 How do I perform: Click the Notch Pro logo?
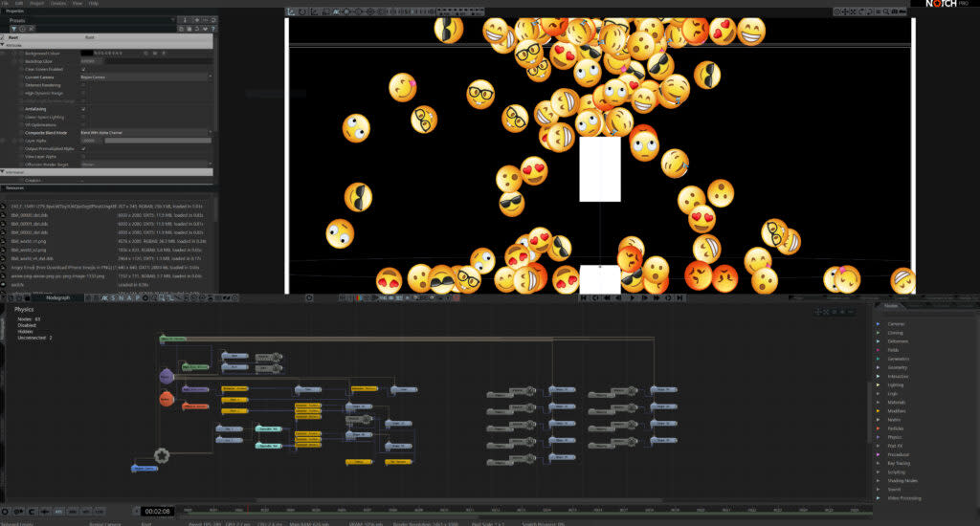point(947,4)
